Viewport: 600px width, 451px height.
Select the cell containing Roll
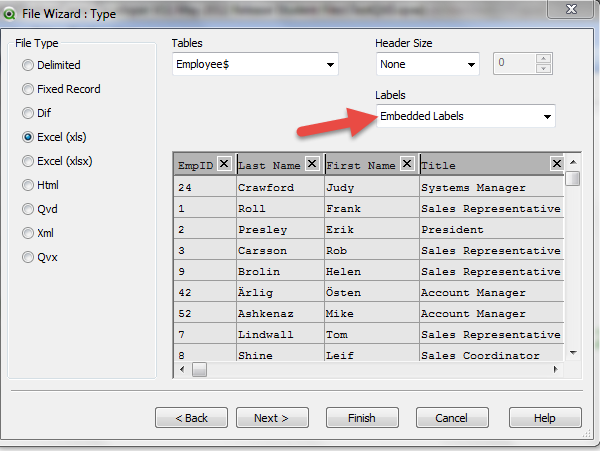280,208
